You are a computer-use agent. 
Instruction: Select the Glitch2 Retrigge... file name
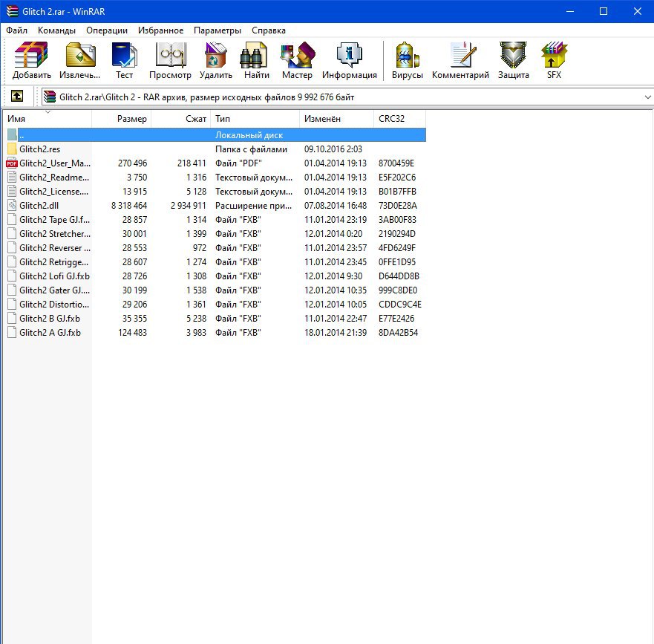(x=53, y=262)
